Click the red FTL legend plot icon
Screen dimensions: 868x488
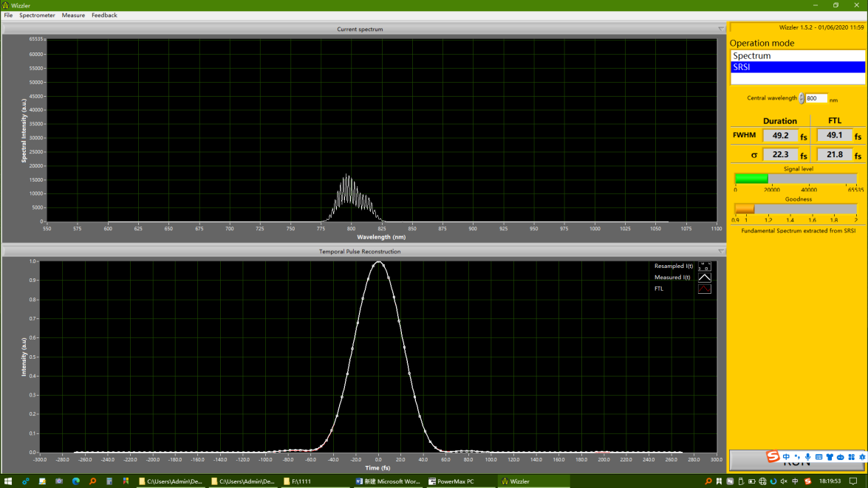click(704, 289)
